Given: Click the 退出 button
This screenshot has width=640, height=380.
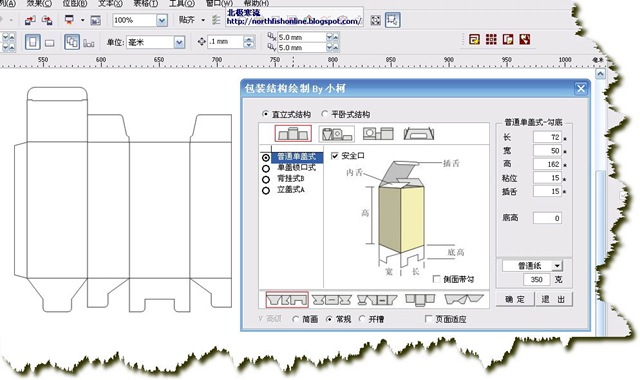Looking at the screenshot, I should click(553, 299).
